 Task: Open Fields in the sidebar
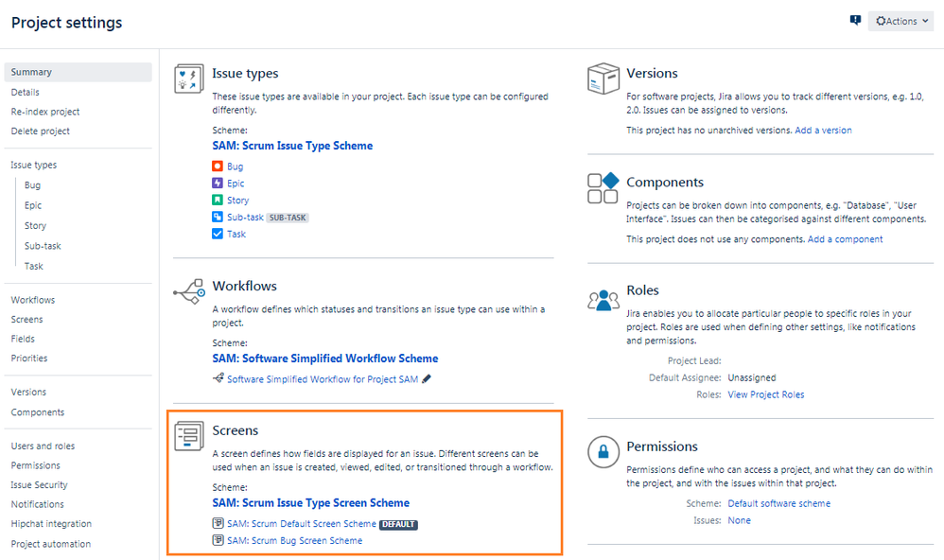[x=23, y=339]
